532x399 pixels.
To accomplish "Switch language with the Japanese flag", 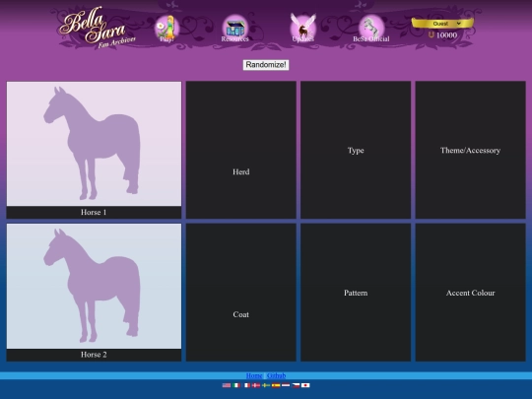I will tap(305, 385).
